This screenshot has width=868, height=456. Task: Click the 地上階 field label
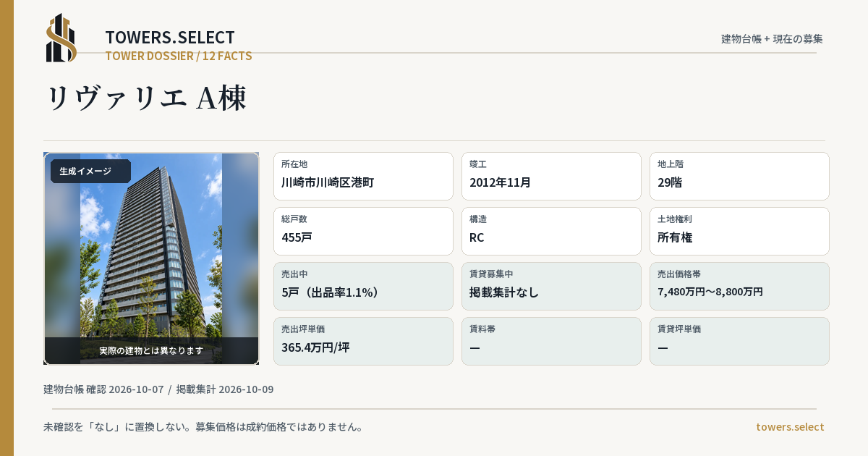[671, 164]
